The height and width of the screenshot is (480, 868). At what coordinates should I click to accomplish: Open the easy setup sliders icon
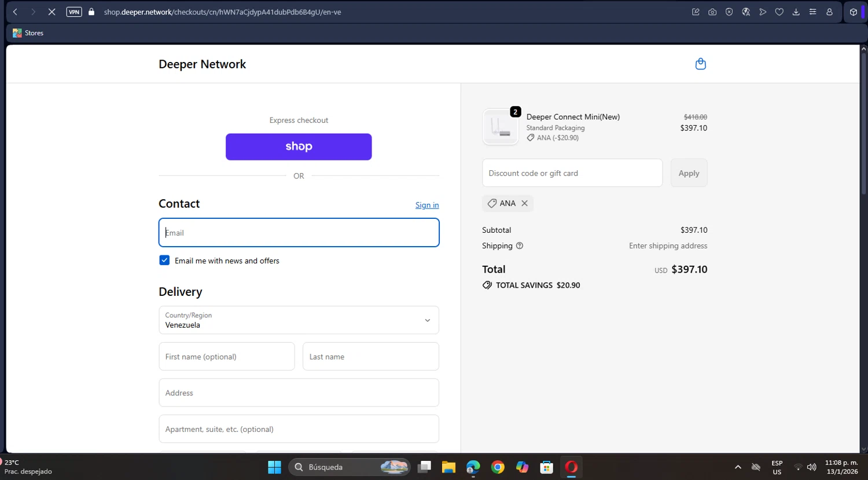812,12
